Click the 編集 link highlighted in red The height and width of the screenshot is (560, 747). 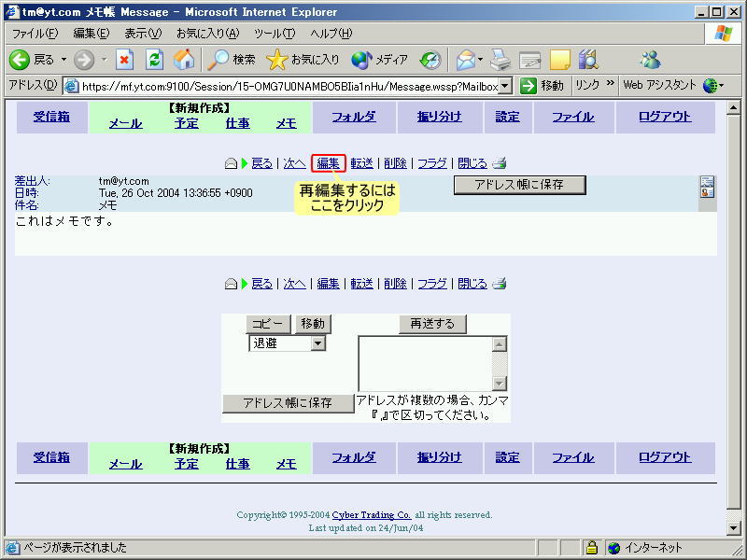328,163
